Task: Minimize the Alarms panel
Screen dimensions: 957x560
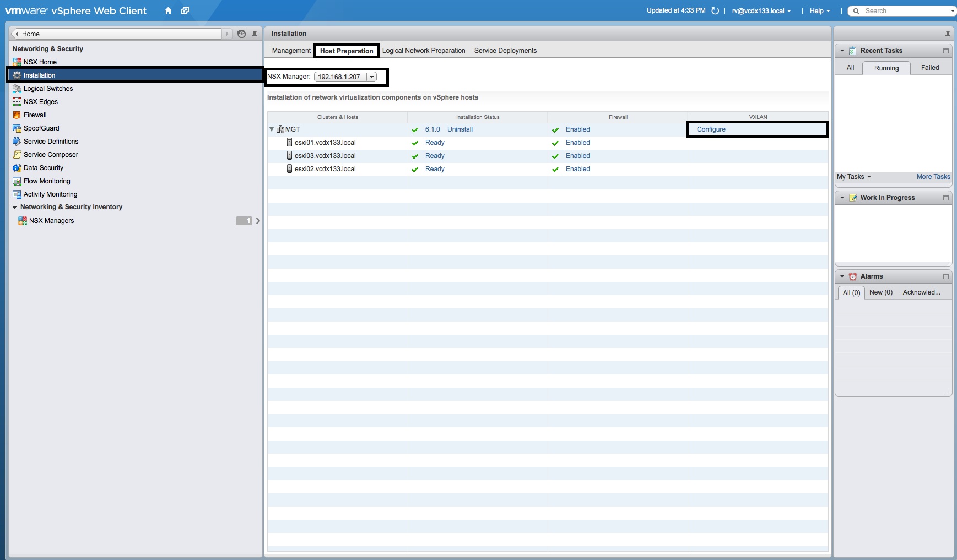Action: tap(945, 277)
